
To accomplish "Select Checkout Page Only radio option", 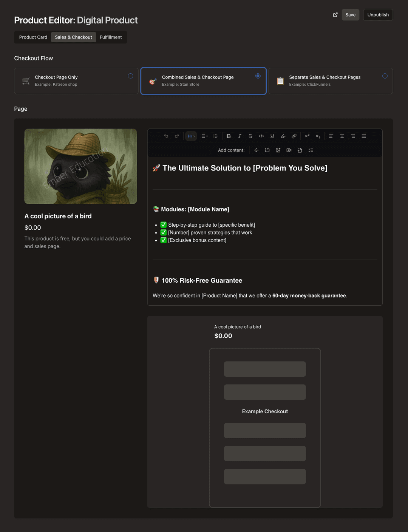I will (x=130, y=76).
